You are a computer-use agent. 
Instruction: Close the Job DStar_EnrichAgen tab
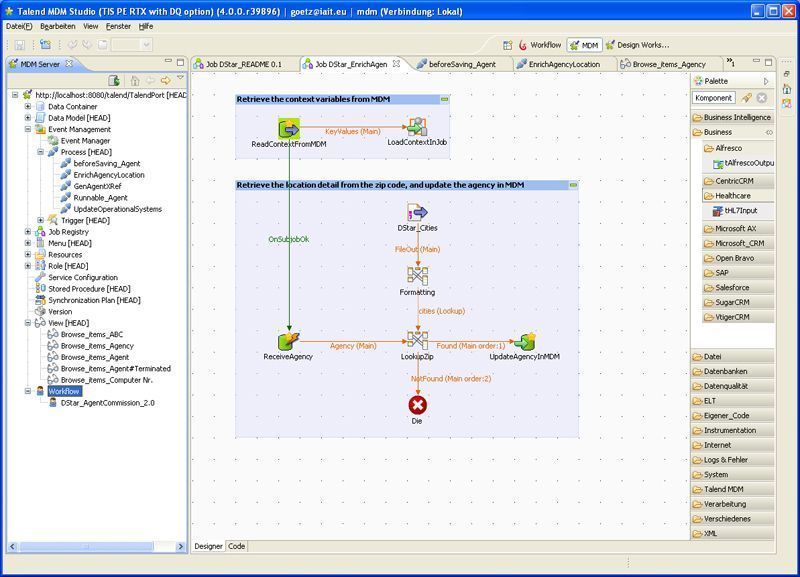396,64
